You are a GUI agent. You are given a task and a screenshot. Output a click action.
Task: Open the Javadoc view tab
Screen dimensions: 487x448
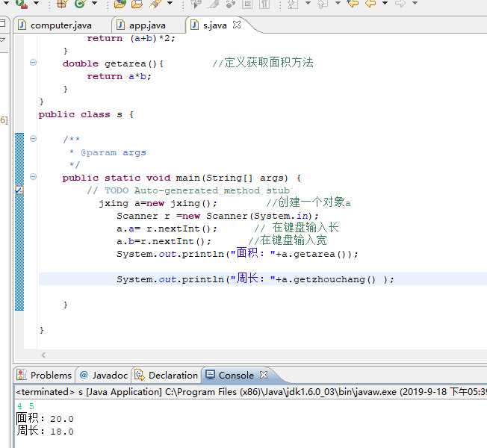click(x=108, y=376)
